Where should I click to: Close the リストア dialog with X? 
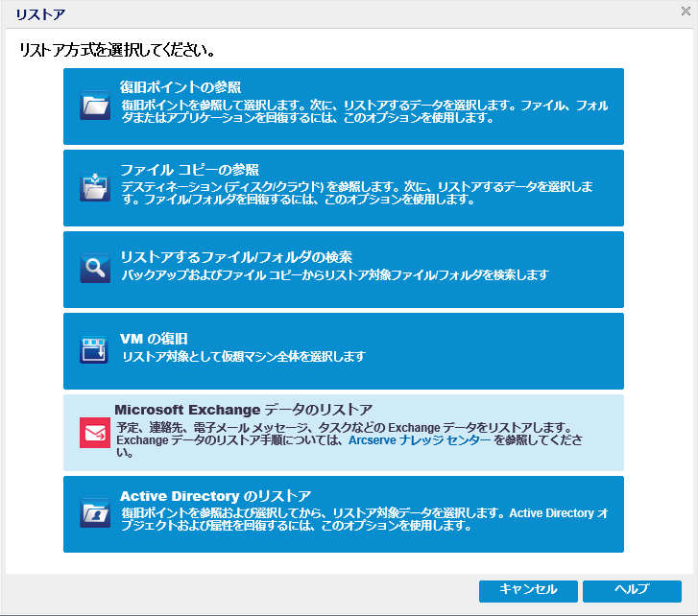point(686,12)
